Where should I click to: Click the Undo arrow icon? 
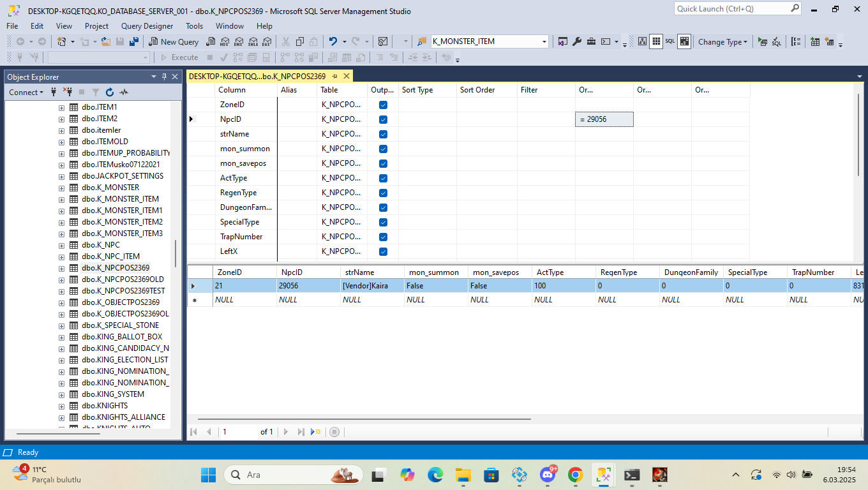click(x=333, y=41)
